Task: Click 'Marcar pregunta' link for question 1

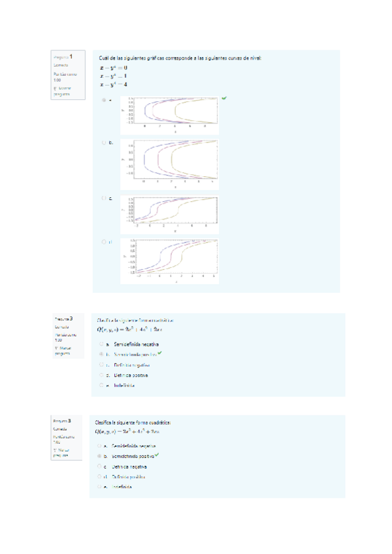Action: click(64, 90)
